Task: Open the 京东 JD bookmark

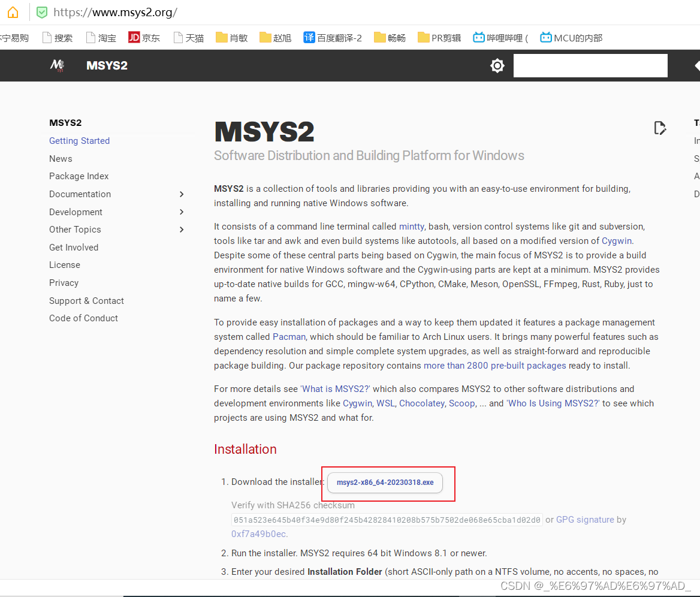Action: point(144,38)
